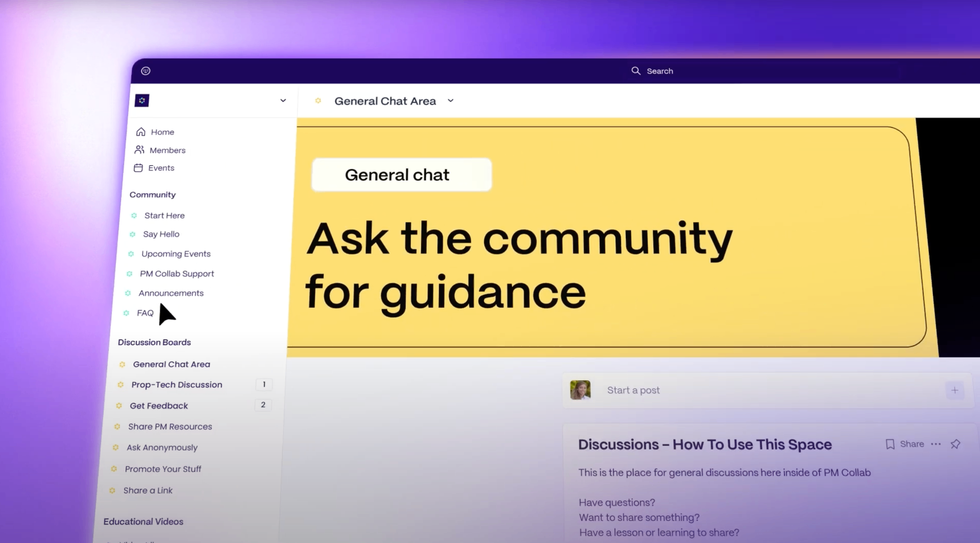
Task: Open the Events page in sidebar
Action: [161, 168]
